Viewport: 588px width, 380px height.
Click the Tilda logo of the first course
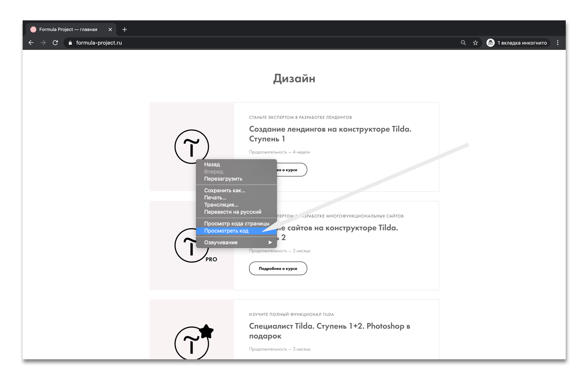click(x=192, y=147)
